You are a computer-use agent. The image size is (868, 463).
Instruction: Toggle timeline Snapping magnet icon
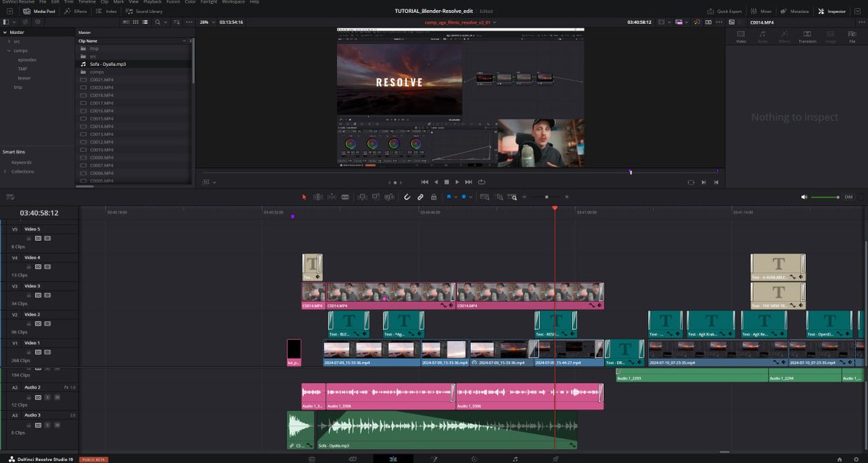[x=407, y=197]
